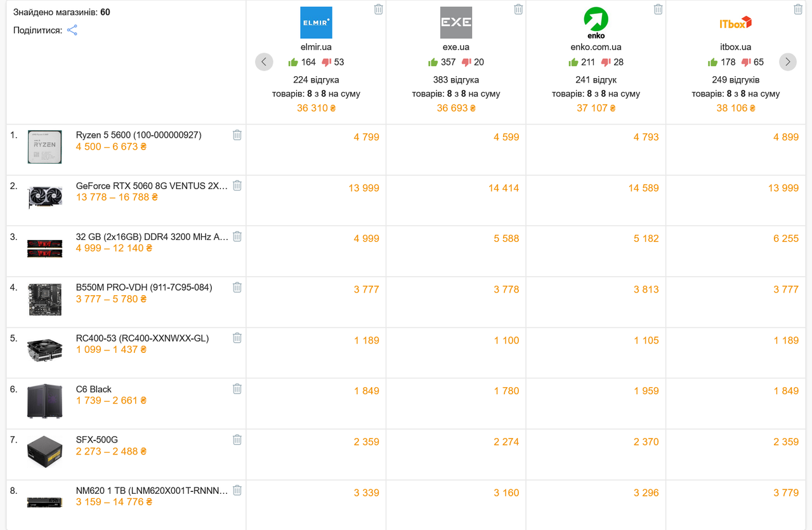Remove elmir.ua store column with trash icon
The image size is (812, 530).
pos(379,9)
